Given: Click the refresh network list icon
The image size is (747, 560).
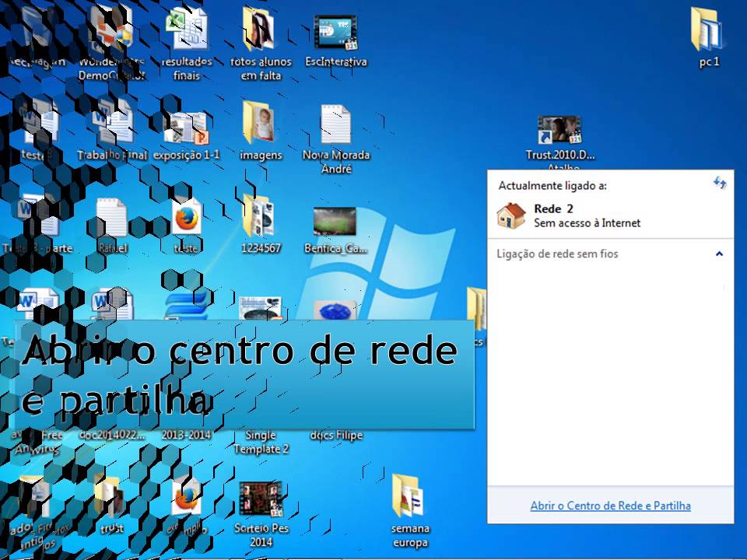Looking at the screenshot, I should coord(720,182).
